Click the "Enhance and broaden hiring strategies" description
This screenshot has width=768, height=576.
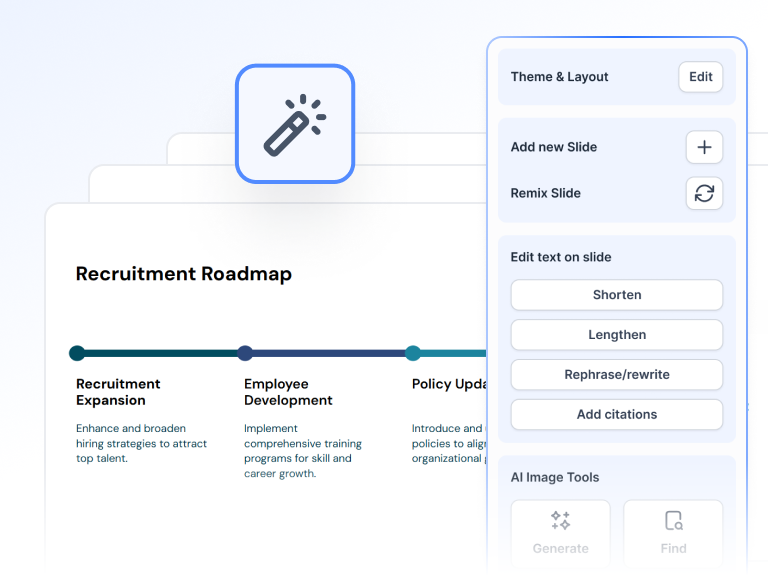[x=141, y=443]
